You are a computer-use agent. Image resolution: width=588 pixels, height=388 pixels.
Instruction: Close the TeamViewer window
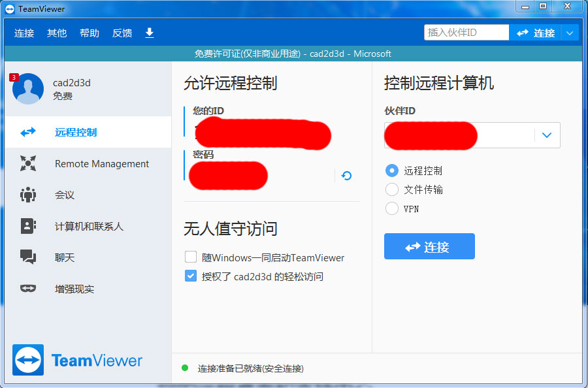tap(567, 7)
